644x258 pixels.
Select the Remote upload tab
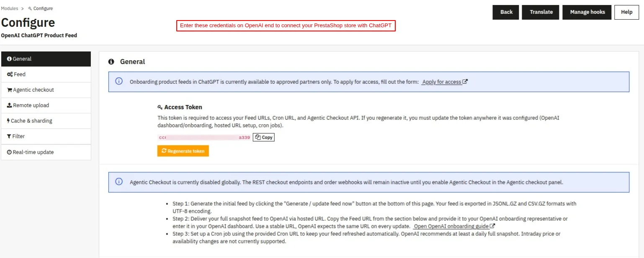(x=46, y=106)
